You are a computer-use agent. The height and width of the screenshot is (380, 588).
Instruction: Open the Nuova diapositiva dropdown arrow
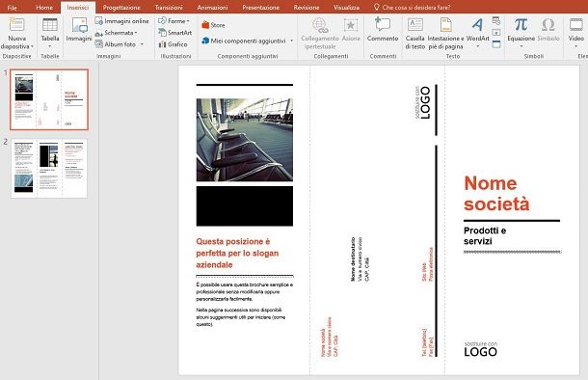point(32,47)
